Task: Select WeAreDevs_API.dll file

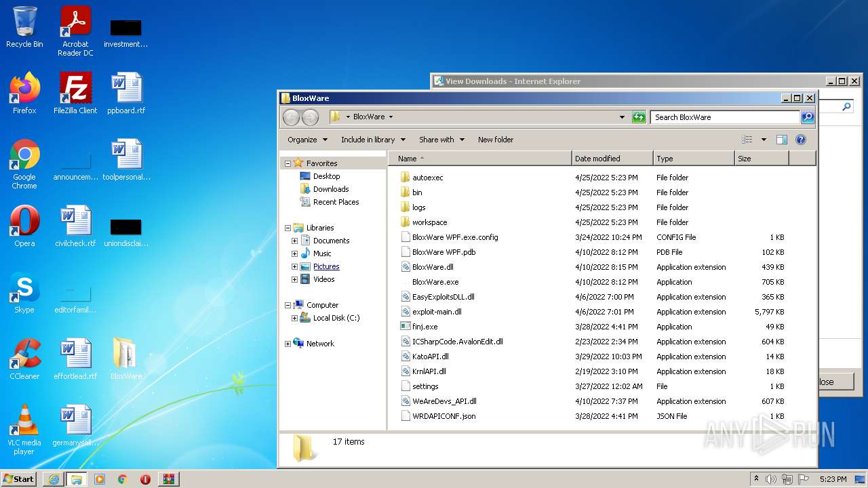Action: (444, 401)
